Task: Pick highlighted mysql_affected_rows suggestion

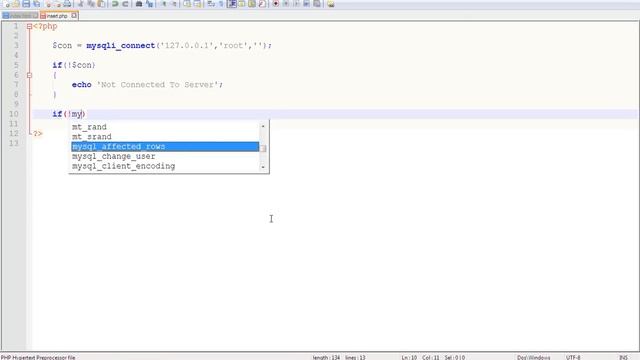Action: [165, 147]
